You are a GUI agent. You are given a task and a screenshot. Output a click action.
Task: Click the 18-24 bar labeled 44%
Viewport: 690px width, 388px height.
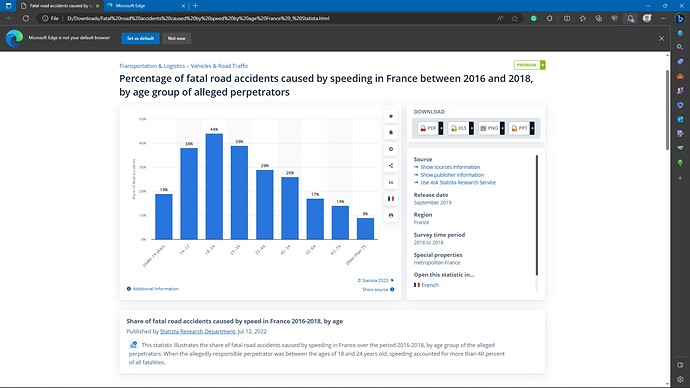(214, 187)
